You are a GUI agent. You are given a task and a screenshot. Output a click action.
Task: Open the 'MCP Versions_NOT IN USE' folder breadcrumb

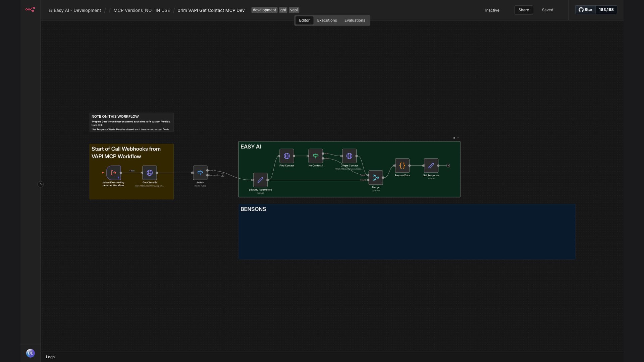point(142,10)
